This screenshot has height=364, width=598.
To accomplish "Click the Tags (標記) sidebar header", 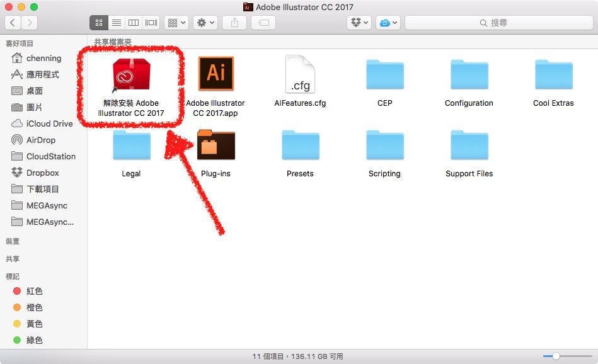I will coord(13,276).
